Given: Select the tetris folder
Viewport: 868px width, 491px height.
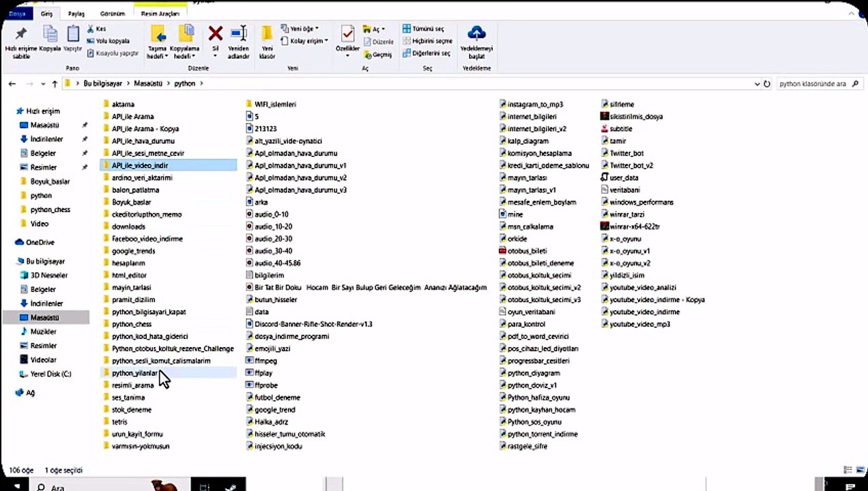Looking at the screenshot, I should pyautogui.click(x=115, y=422).
